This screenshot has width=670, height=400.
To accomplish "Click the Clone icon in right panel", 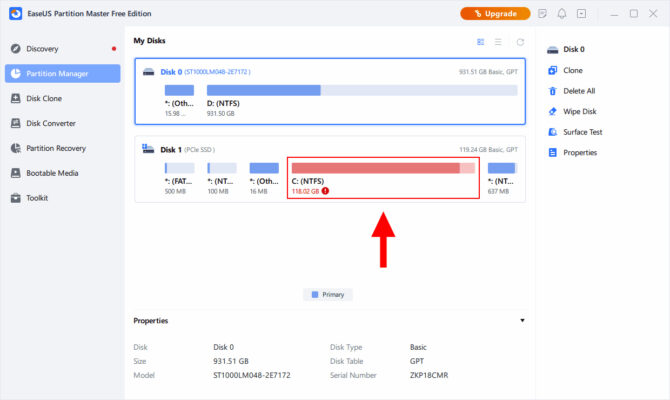I will [x=553, y=70].
